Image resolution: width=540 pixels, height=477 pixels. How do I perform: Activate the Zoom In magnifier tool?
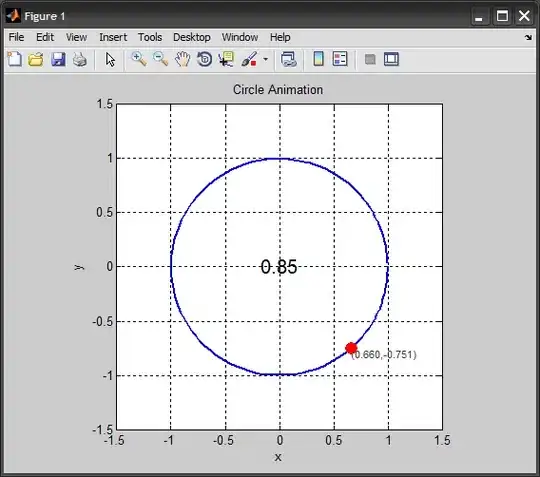coord(139,59)
